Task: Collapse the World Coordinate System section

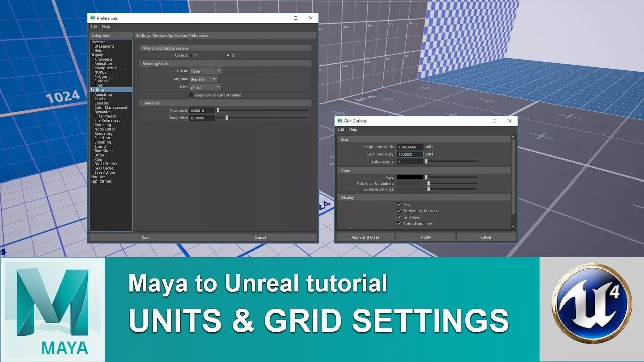Action: pos(225,48)
